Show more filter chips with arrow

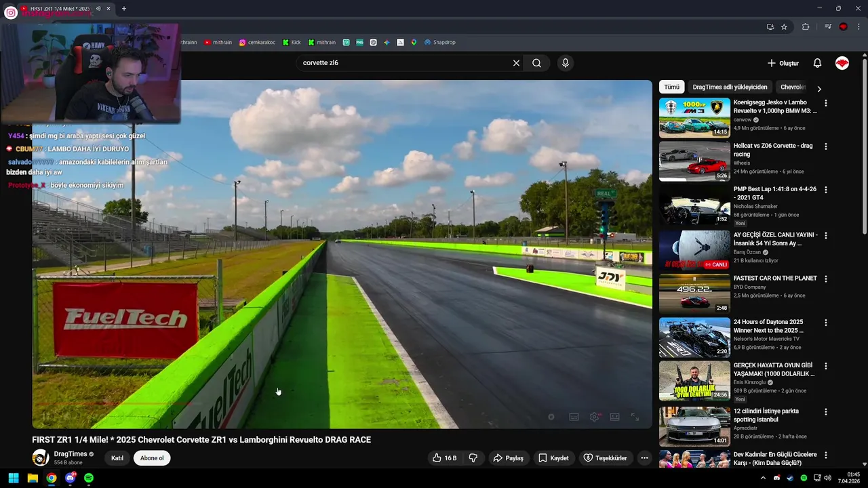[x=818, y=88]
